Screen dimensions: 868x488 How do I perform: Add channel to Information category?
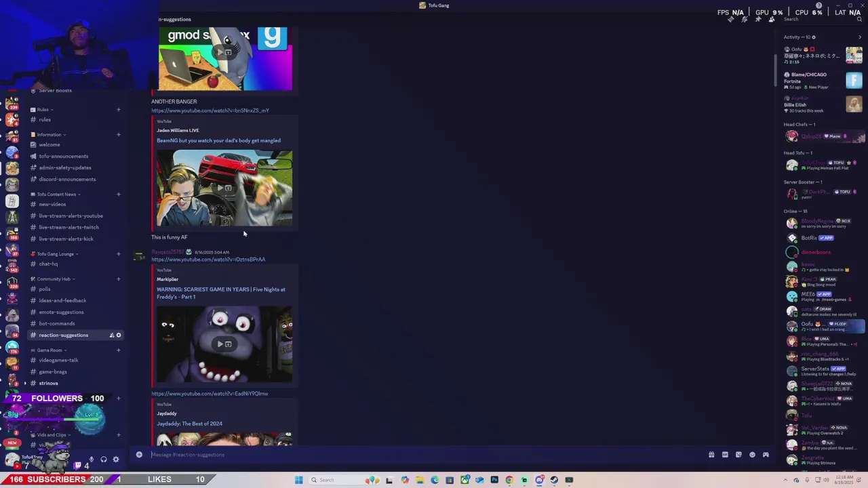click(118, 135)
